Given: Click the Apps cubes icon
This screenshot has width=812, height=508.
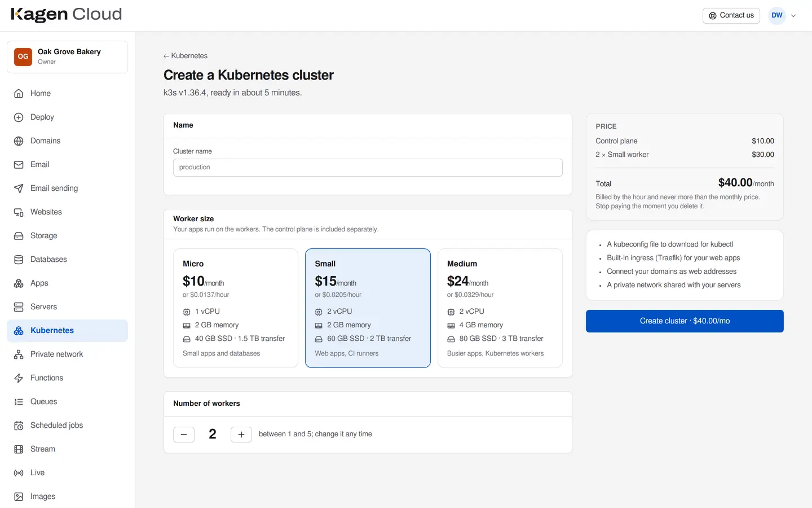Looking at the screenshot, I should click(x=19, y=283).
